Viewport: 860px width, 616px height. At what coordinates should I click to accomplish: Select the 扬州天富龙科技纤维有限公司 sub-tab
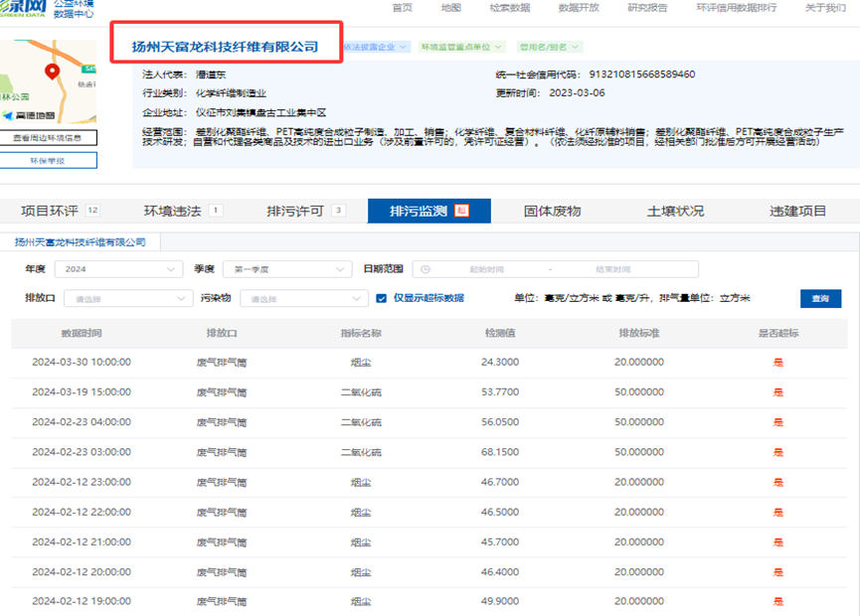(x=81, y=242)
